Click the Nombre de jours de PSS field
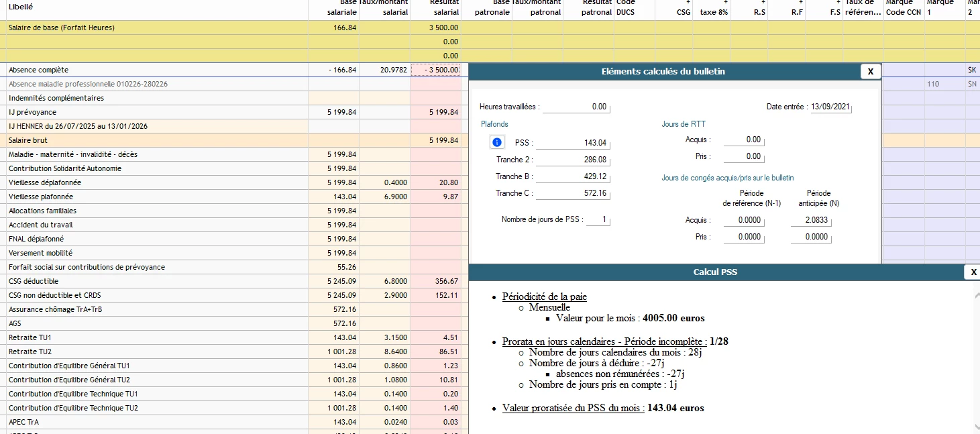Image resolution: width=980 pixels, height=434 pixels. [x=598, y=220]
